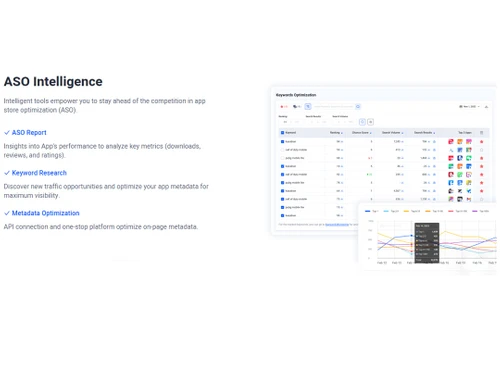
Task: Toggle the light blue chart legend entry
Action: pos(391,211)
